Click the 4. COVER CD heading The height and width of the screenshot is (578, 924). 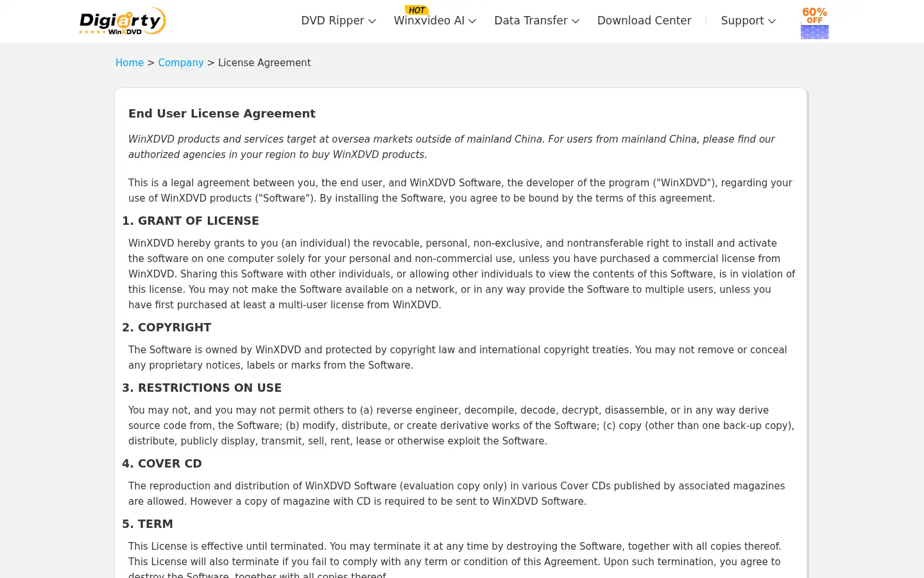pos(162,464)
